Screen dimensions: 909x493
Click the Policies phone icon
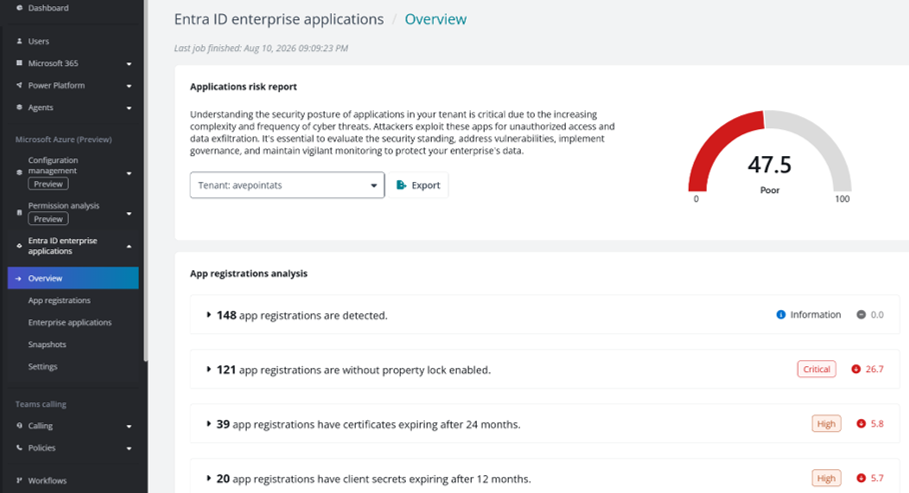pyautogui.click(x=19, y=447)
